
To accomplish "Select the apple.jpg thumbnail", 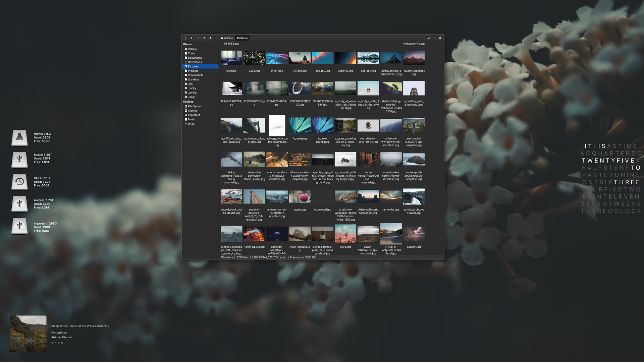I will [300, 197].
